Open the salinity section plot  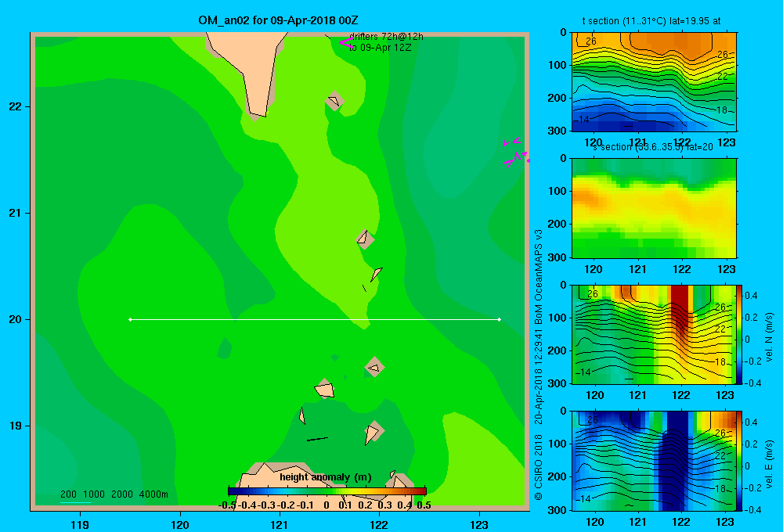[654, 208]
